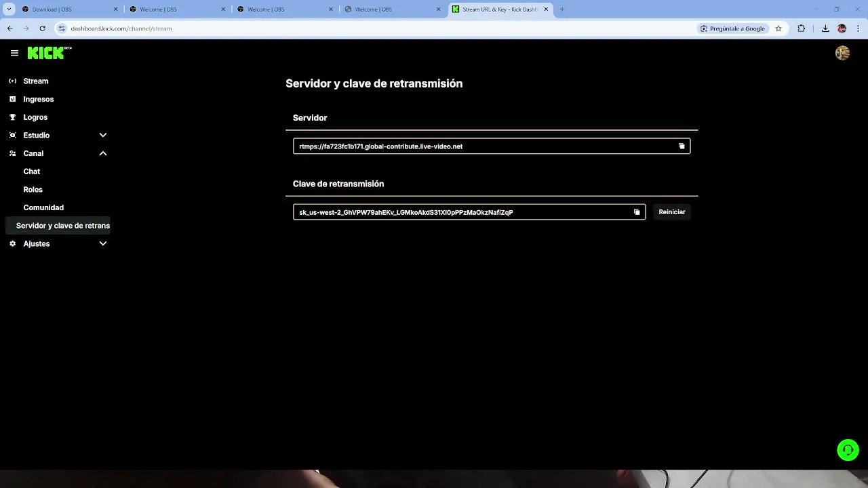View site information icon in address bar

click(62, 28)
